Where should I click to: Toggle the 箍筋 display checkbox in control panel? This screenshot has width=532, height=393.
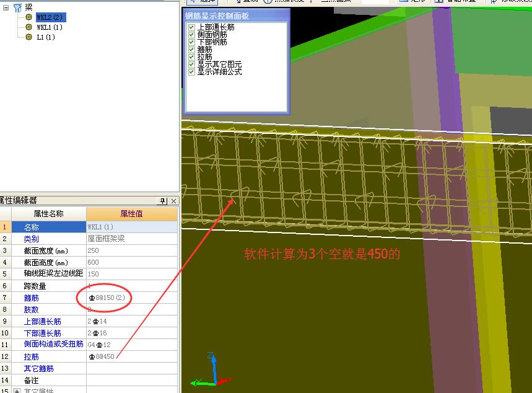pos(191,50)
